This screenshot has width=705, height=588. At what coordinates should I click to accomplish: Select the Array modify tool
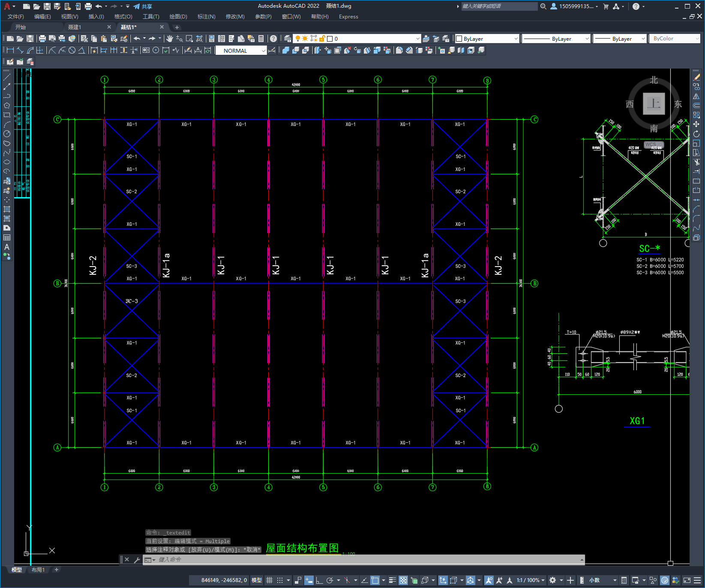coord(696,115)
